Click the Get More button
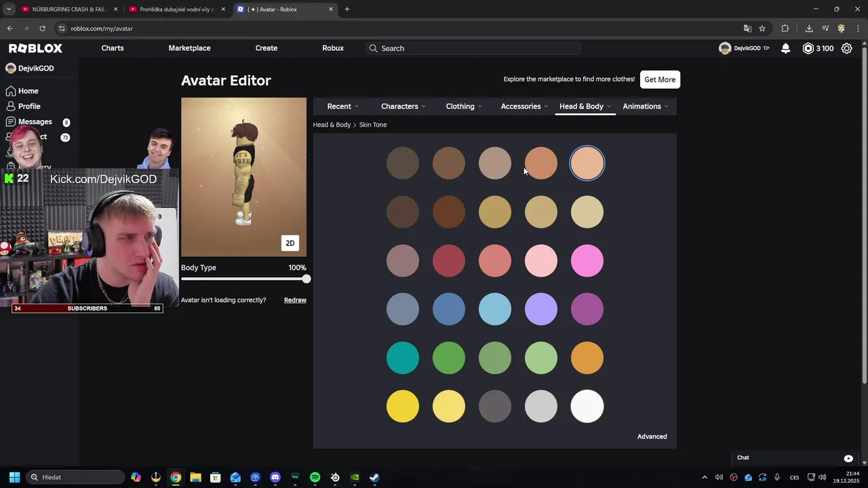 [660, 79]
